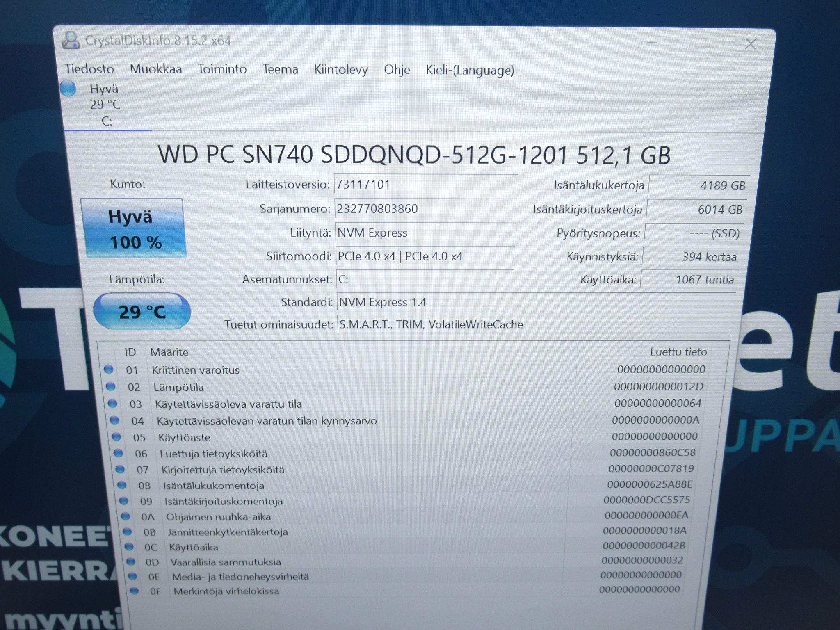Open the Kiintolevy menu
840x630 pixels.
[x=341, y=70]
